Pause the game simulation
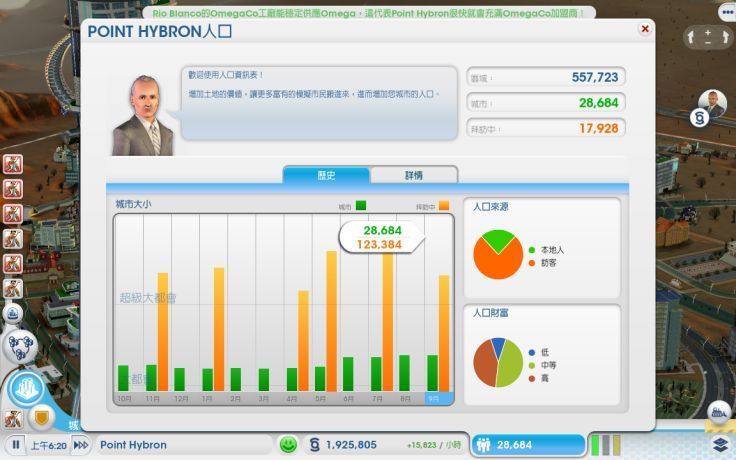This screenshot has width=736, height=460. pos(16,445)
